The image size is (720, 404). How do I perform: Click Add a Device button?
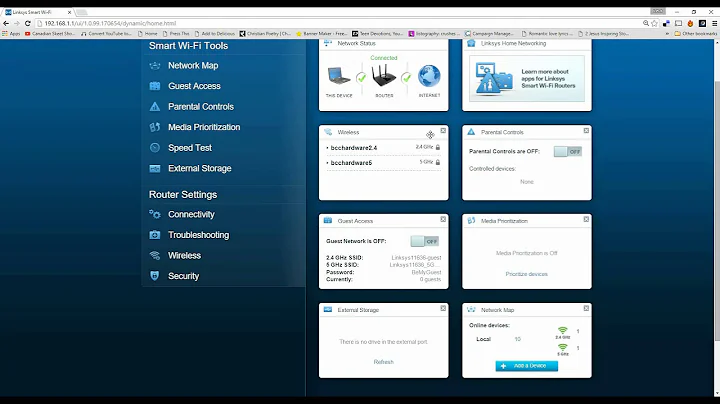(x=527, y=366)
